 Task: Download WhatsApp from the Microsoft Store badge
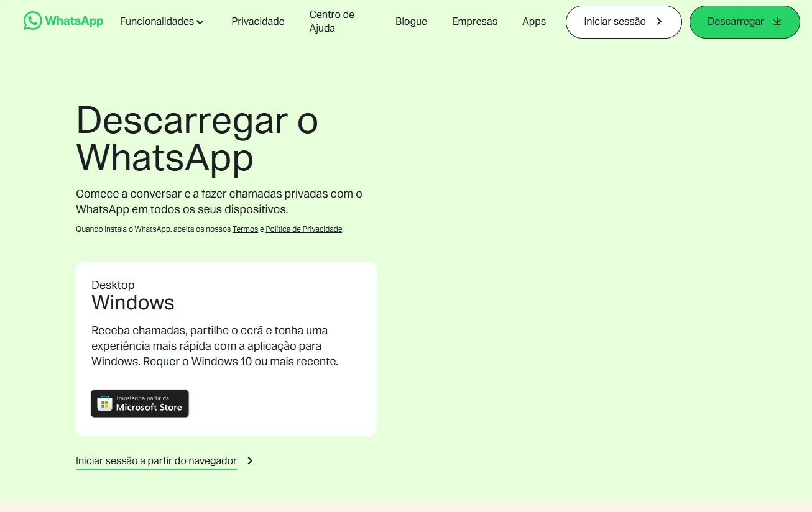(139, 403)
